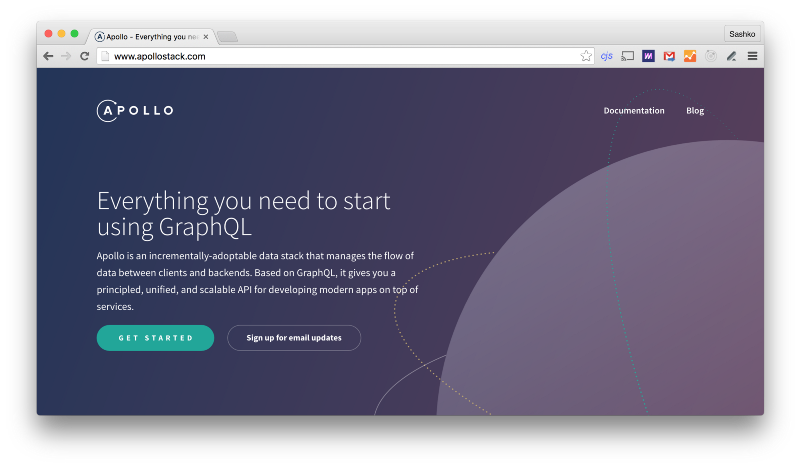This screenshot has height=466, width=800.
Task: Click the yellow minimize window button
Action: [61, 34]
